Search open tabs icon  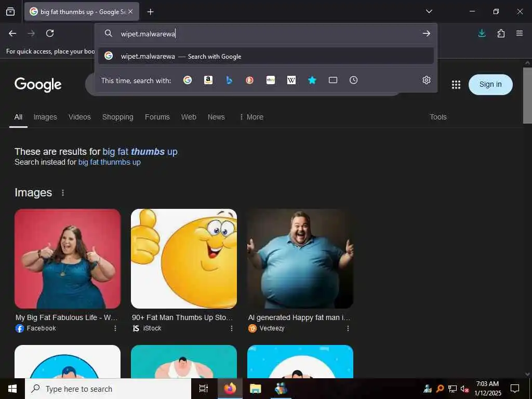pyautogui.click(x=333, y=80)
